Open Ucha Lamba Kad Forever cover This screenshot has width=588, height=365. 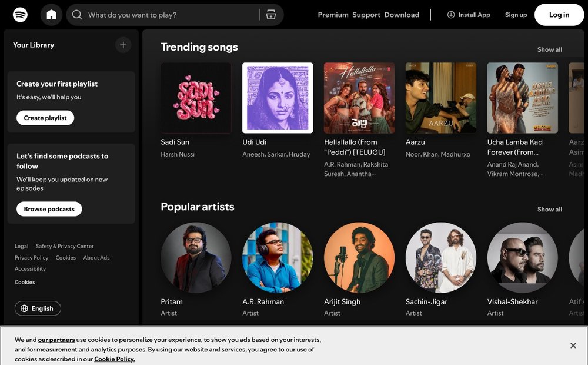click(x=522, y=98)
